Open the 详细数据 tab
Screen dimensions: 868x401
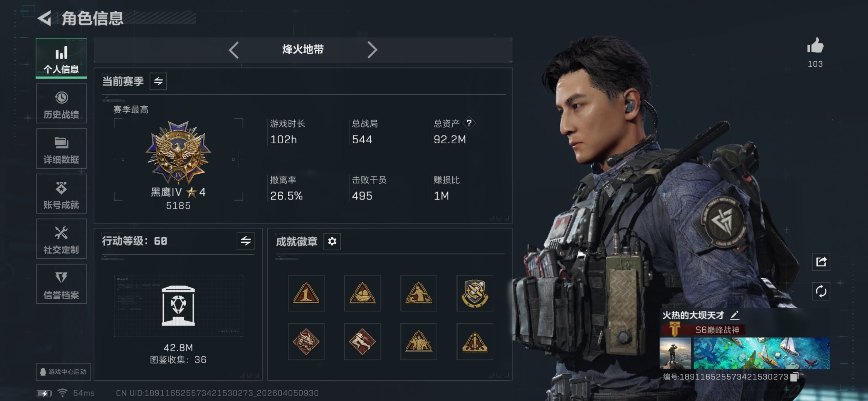pos(61,149)
